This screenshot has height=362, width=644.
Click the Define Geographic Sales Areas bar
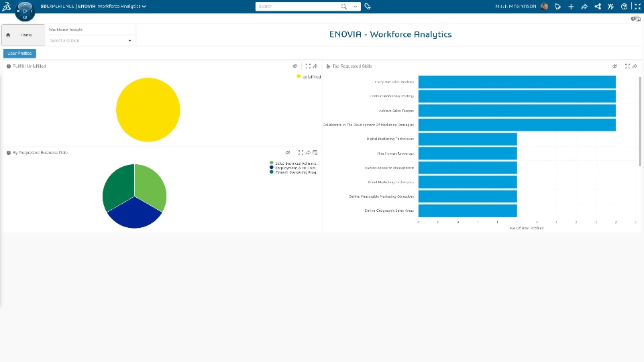(468, 210)
